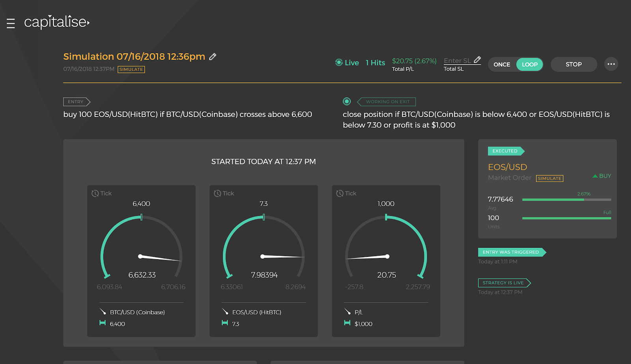The image size is (631, 364).
Task: Click the WORKING ON EXIT tag
Action: pyautogui.click(x=386, y=102)
